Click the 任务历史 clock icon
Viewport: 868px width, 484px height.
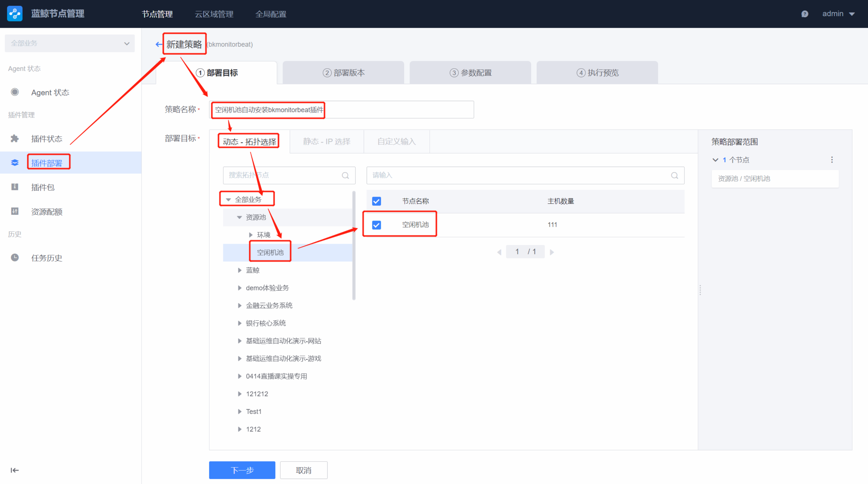point(15,258)
